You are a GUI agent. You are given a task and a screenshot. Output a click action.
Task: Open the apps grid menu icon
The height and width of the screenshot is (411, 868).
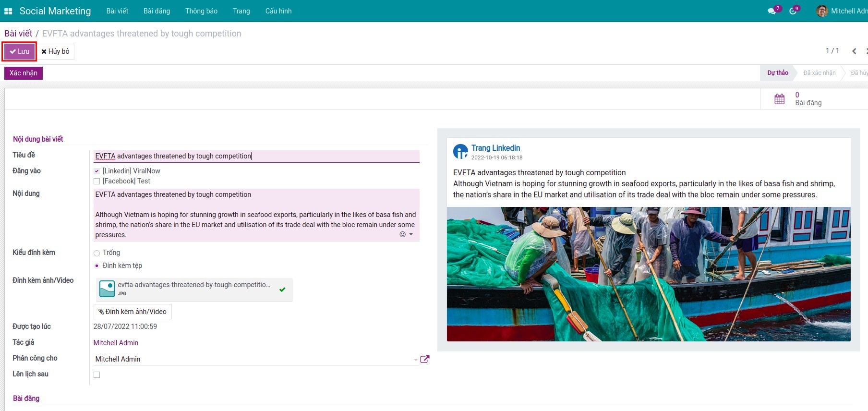(x=8, y=11)
